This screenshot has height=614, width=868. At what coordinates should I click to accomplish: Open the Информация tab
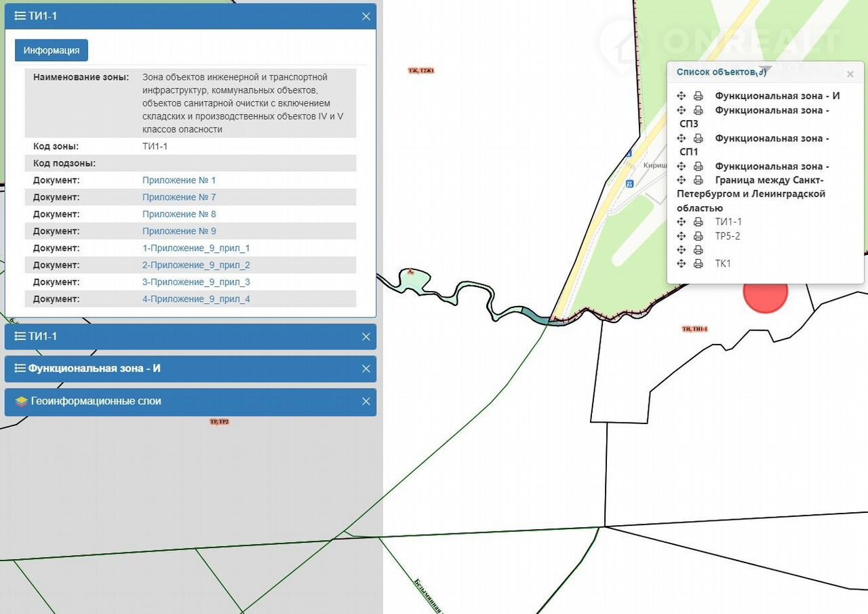52,50
